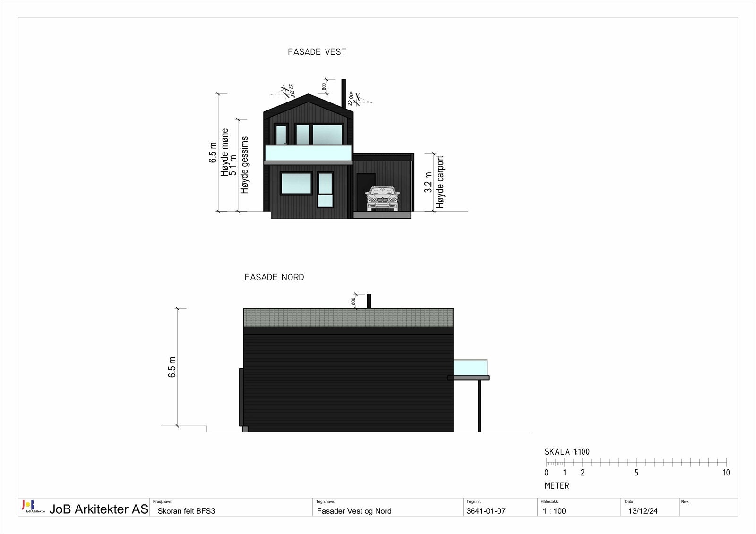Click the date field 13/12/24
This screenshot has width=756, height=534.
click(x=643, y=511)
